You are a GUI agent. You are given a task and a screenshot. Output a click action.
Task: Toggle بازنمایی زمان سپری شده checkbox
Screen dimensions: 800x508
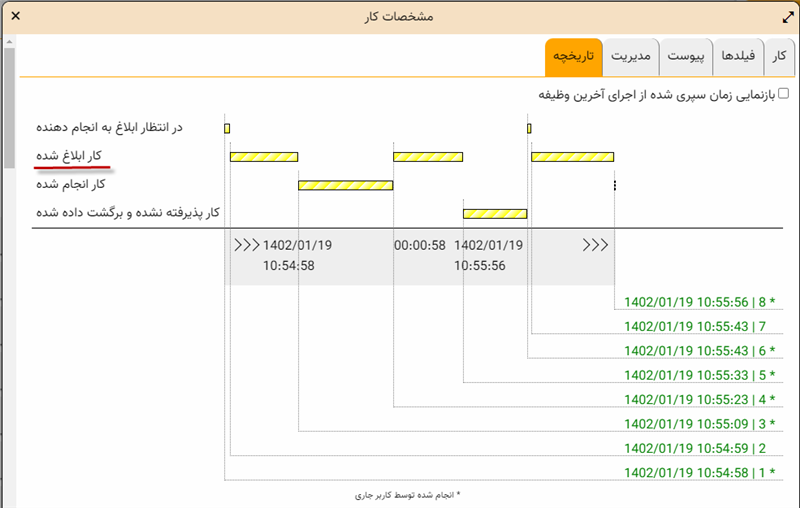(783, 94)
